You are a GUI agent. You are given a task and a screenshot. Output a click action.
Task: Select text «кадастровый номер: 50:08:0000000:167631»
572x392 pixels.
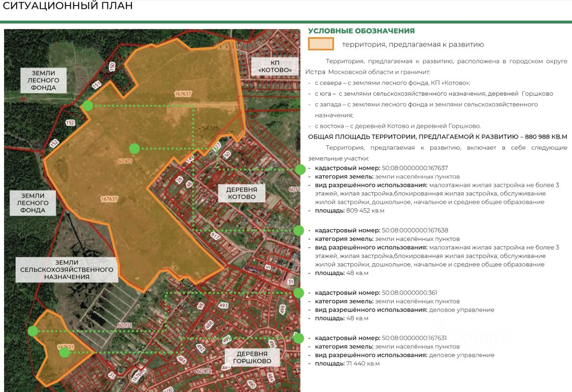coord(381,338)
